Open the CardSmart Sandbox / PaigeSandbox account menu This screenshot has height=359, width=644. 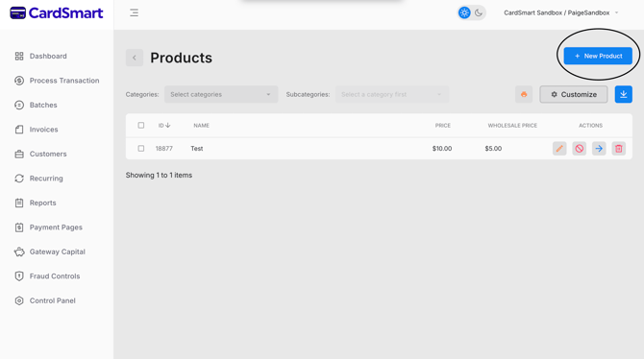[x=560, y=12]
